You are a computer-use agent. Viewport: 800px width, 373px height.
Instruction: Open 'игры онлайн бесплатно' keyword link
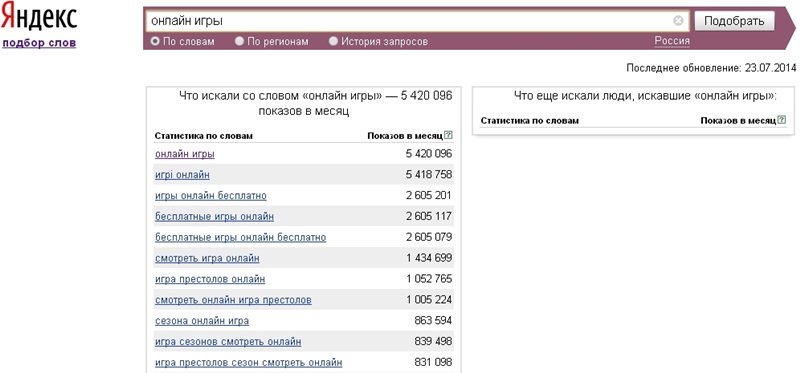pyautogui.click(x=211, y=195)
